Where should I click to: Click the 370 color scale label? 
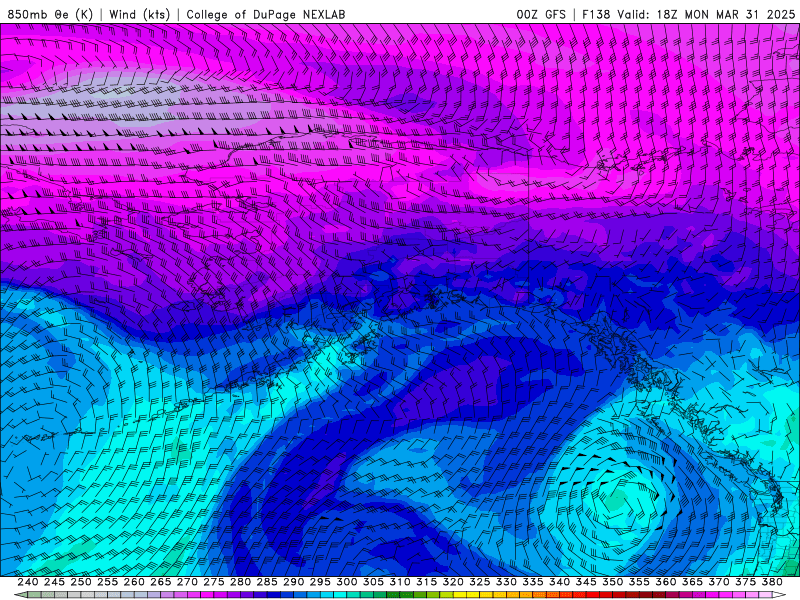pyautogui.click(x=719, y=582)
